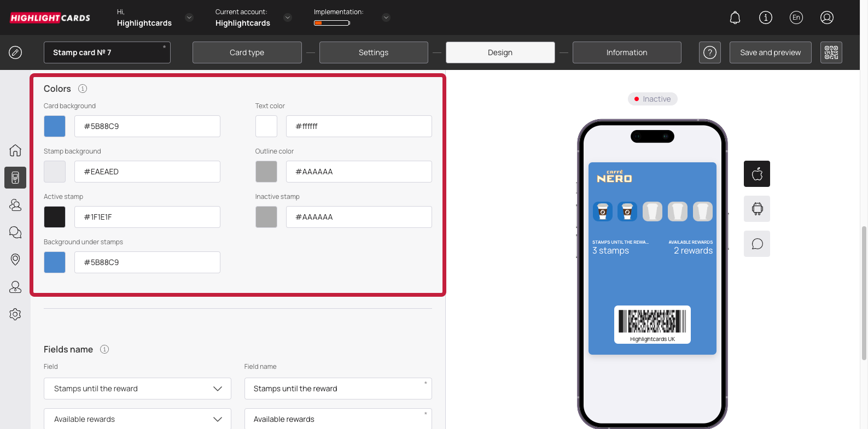The image size is (868, 429).
Task: Switch preview to Apple device
Action: tap(757, 174)
